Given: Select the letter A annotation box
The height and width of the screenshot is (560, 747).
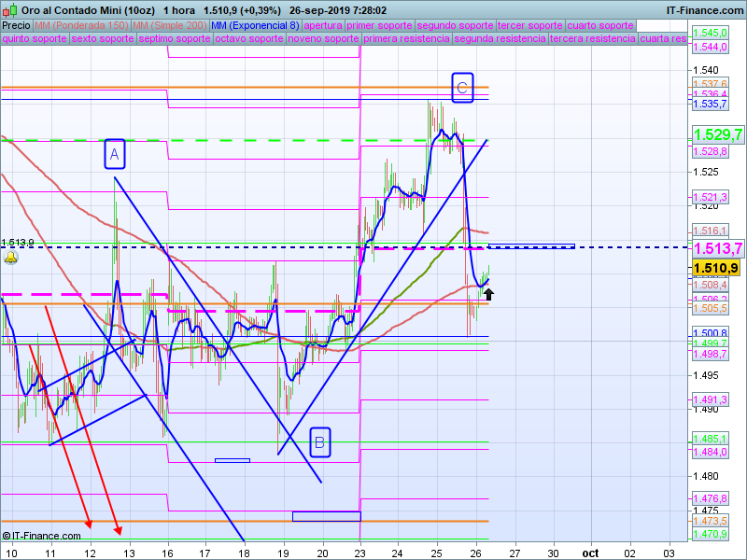Looking at the screenshot, I should pos(114,154).
